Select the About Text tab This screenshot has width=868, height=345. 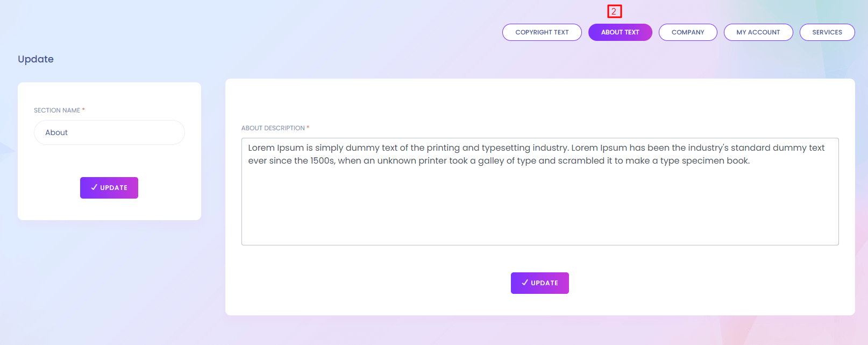620,32
